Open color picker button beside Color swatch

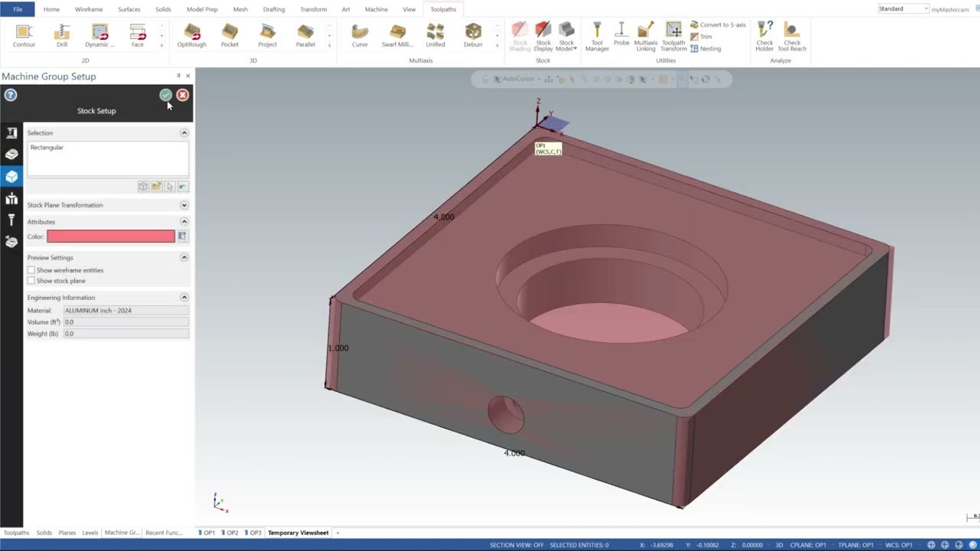coord(182,236)
